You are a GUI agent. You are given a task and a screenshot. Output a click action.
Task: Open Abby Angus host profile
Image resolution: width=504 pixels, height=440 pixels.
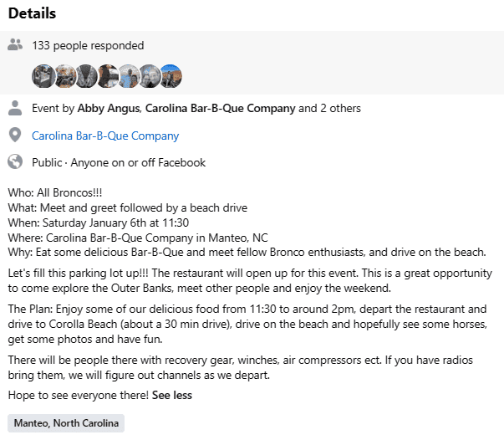109,109
